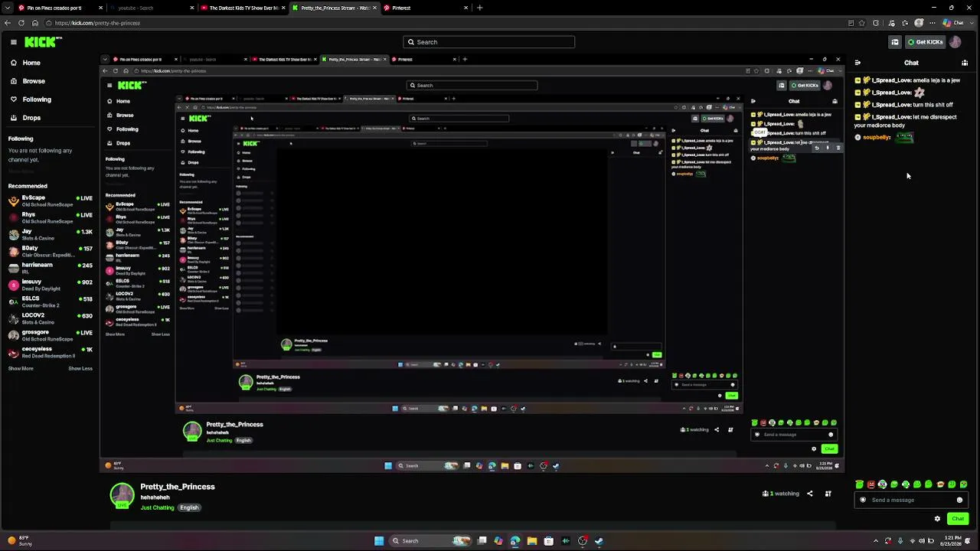Click soupbelly's username in chat

click(x=877, y=138)
